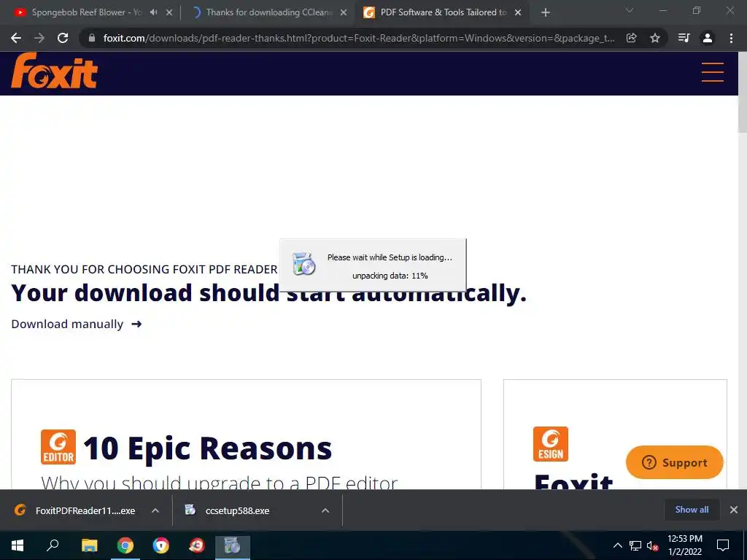Open File Explorer from taskbar
747x560 pixels.
coord(89,545)
